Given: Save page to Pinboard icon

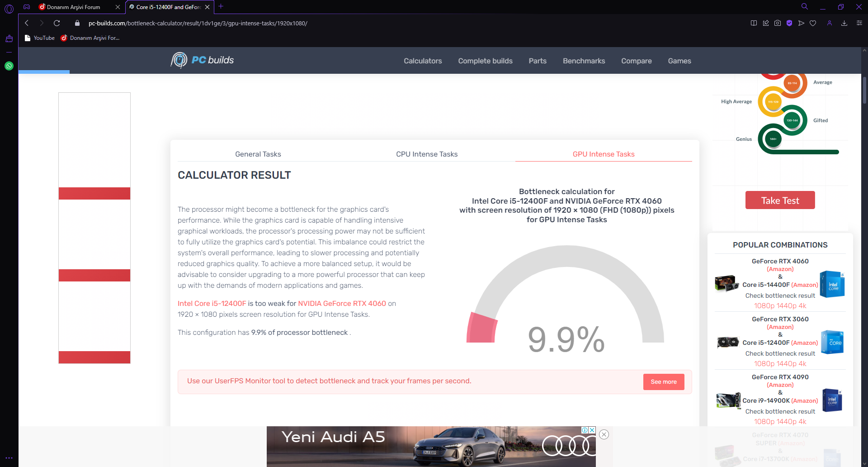Looking at the screenshot, I should click(766, 23).
